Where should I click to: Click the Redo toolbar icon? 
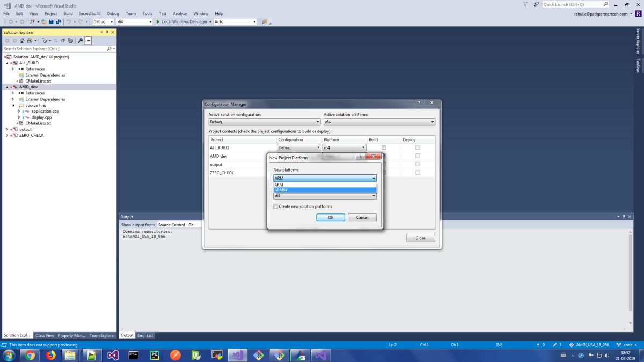(81, 22)
